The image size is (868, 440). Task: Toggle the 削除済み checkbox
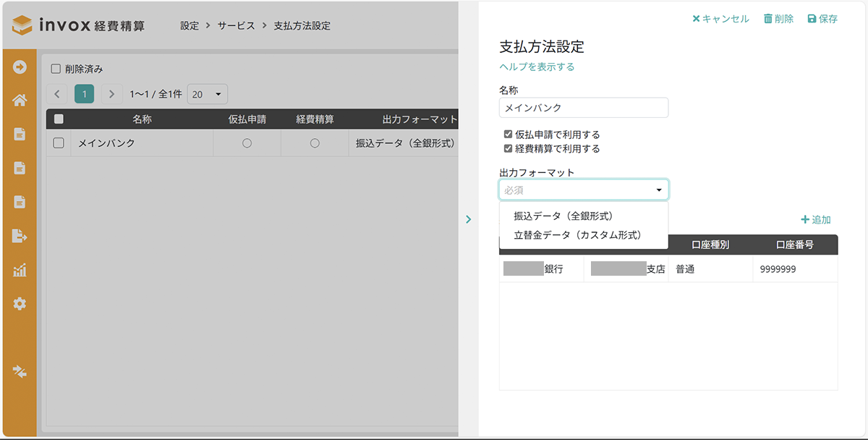[55, 69]
